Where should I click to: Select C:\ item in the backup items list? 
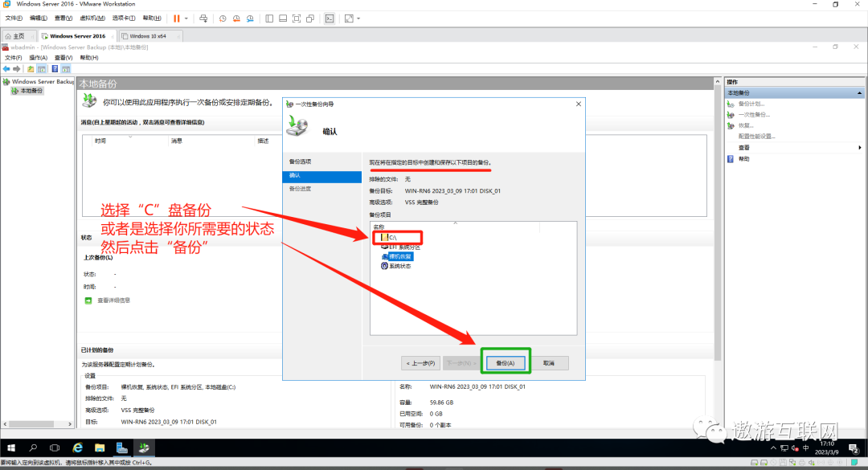click(x=392, y=238)
